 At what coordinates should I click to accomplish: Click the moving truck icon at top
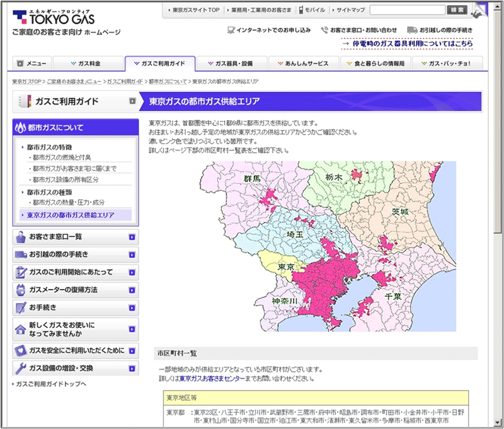click(412, 30)
